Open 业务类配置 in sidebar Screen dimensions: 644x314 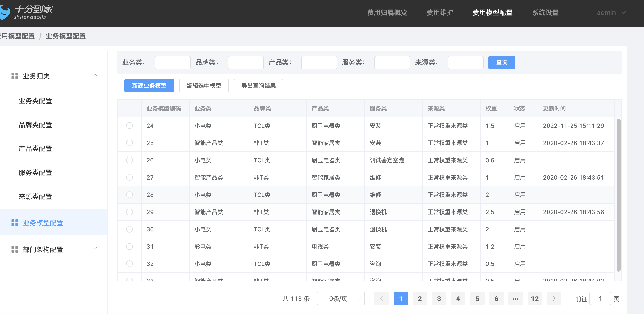35,101
